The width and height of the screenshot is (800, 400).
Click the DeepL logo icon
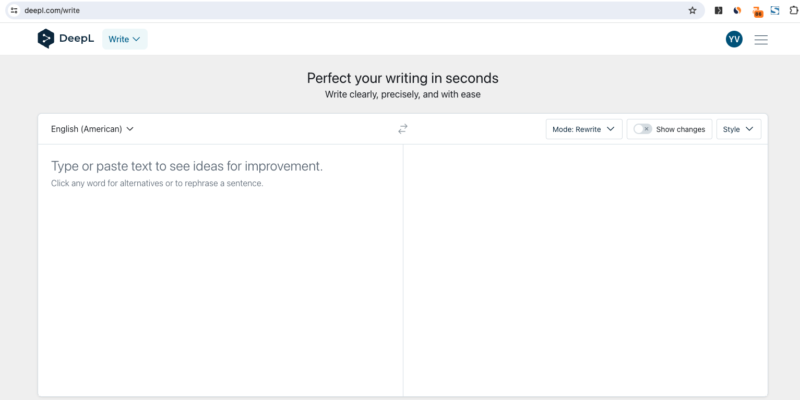(x=46, y=39)
